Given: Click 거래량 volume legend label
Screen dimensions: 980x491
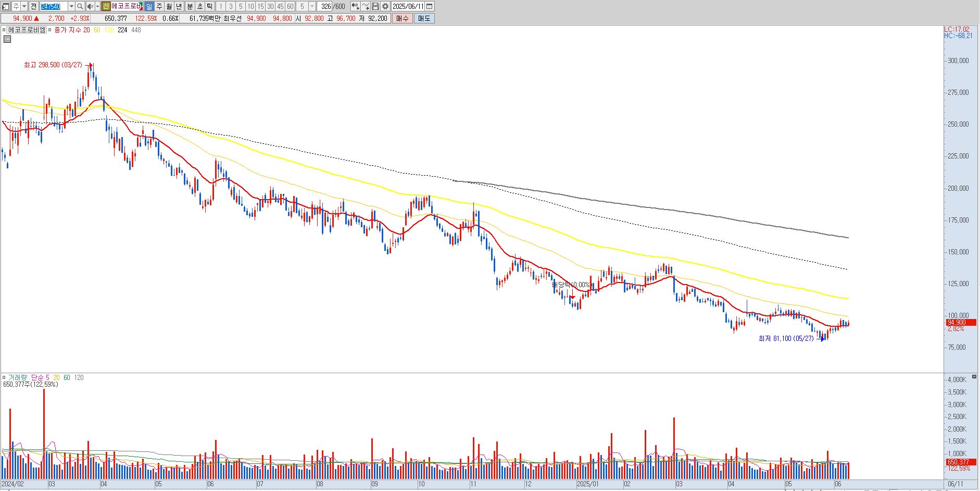Looking at the screenshot, I should tap(17, 377).
